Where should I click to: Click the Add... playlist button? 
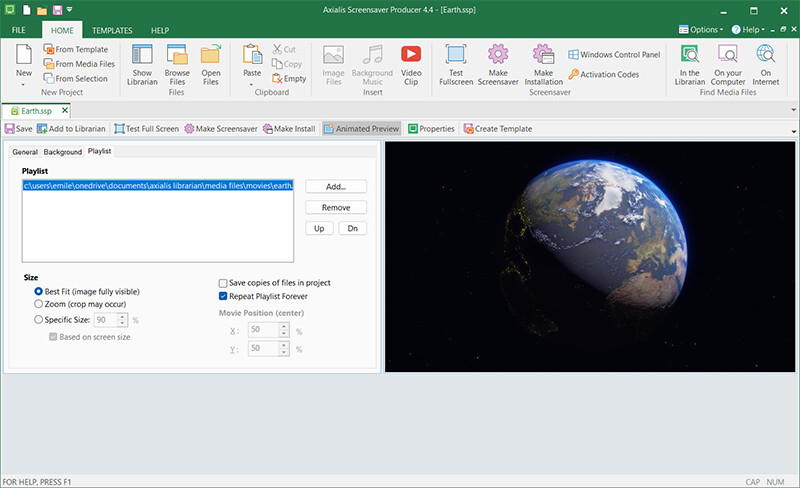coord(336,186)
